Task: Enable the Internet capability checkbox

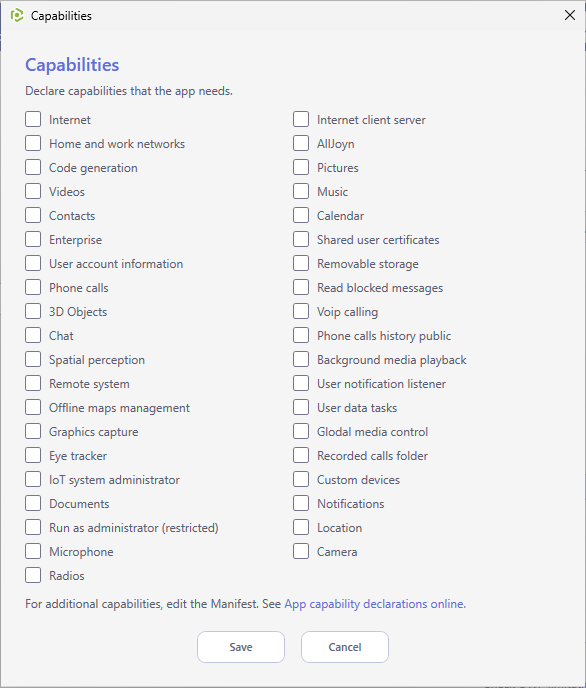Action: 33,119
